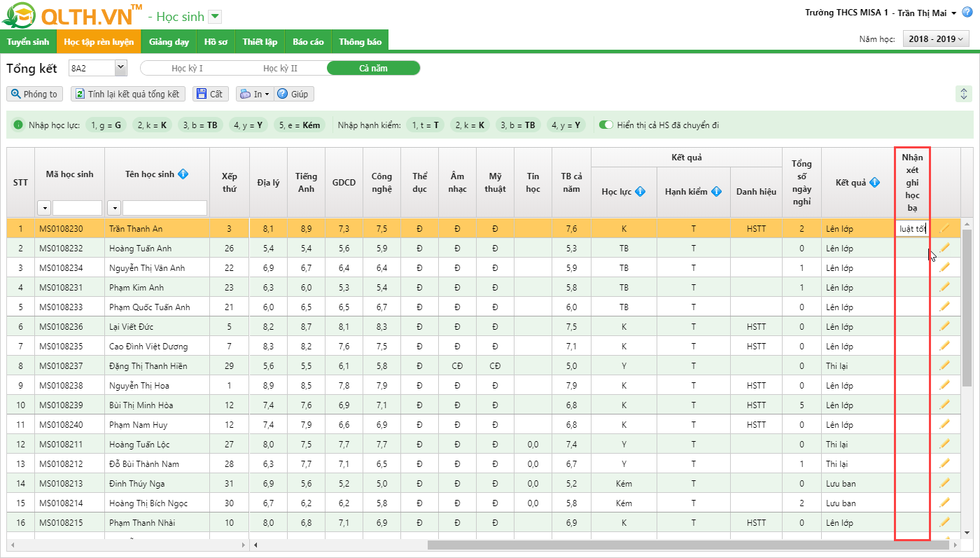
Task: Click the pencil edit icon for Hoàng Tuấn Anh
Action: click(944, 248)
